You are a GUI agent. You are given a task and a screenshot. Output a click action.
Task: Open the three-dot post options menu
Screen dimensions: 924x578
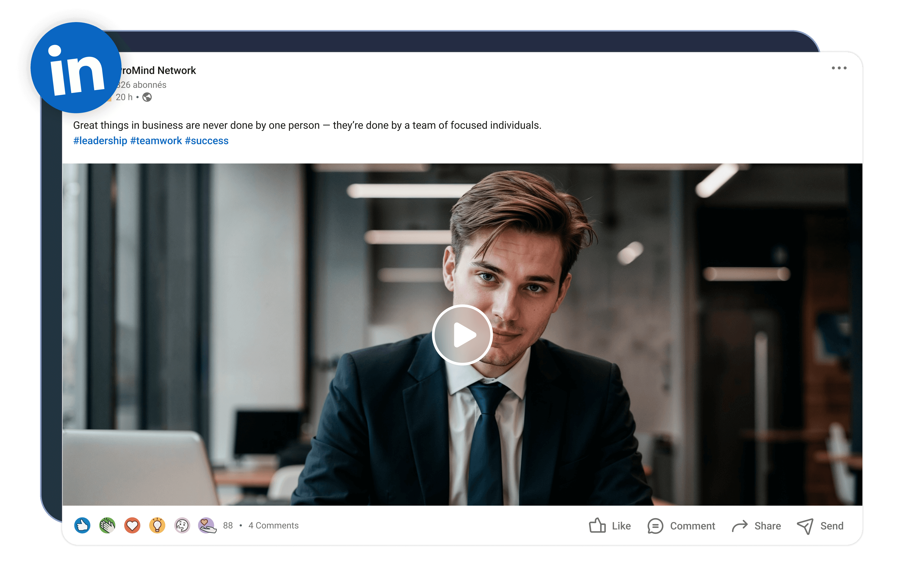(839, 68)
